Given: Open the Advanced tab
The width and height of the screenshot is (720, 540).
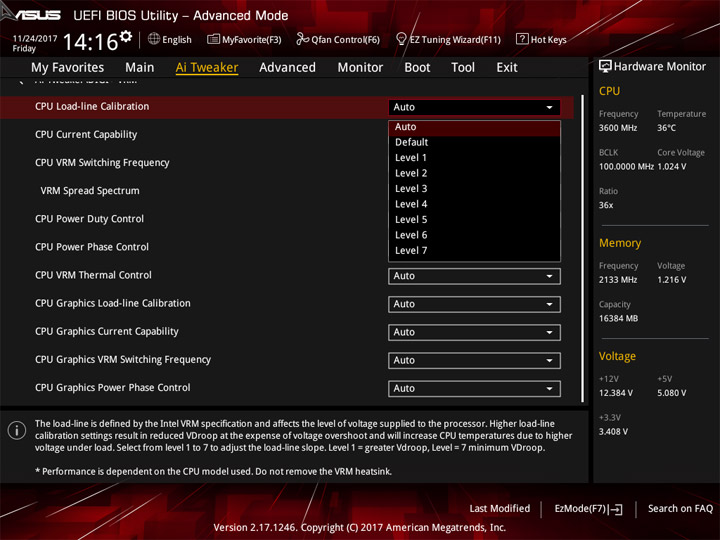Looking at the screenshot, I should point(287,68).
